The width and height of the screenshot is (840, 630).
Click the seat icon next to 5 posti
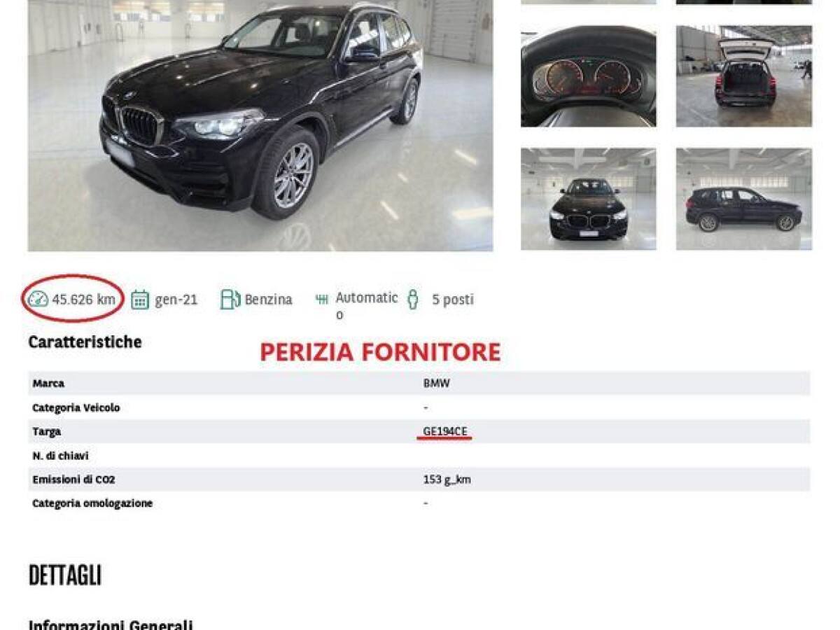[x=413, y=300]
